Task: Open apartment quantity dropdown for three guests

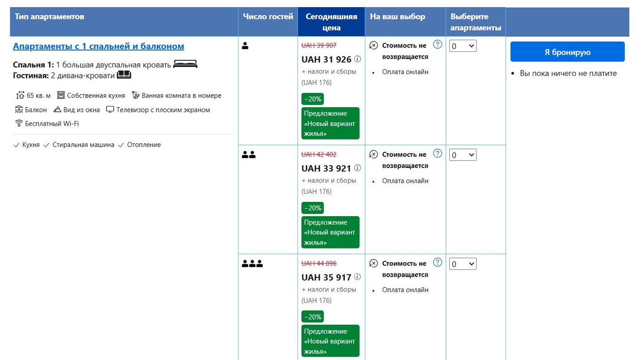Action: pos(462,264)
